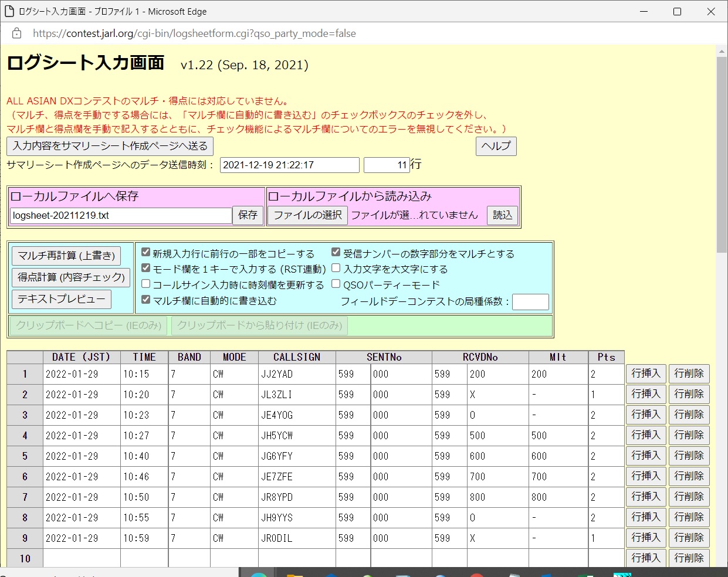Toggle 受信ナンバーの数字部分をマルチとする checkbox
Image resolution: width=728 pixels, height=577 pixels.
coord(336,253)
